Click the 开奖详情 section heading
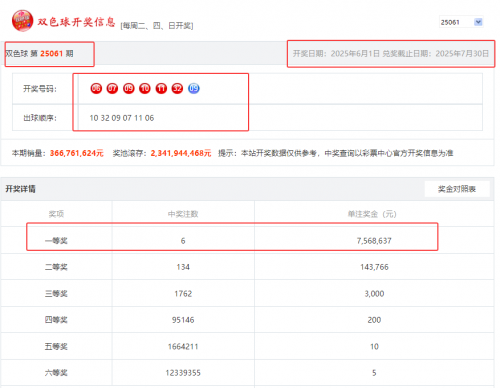500x388 pixels. (x=20, y=189)
